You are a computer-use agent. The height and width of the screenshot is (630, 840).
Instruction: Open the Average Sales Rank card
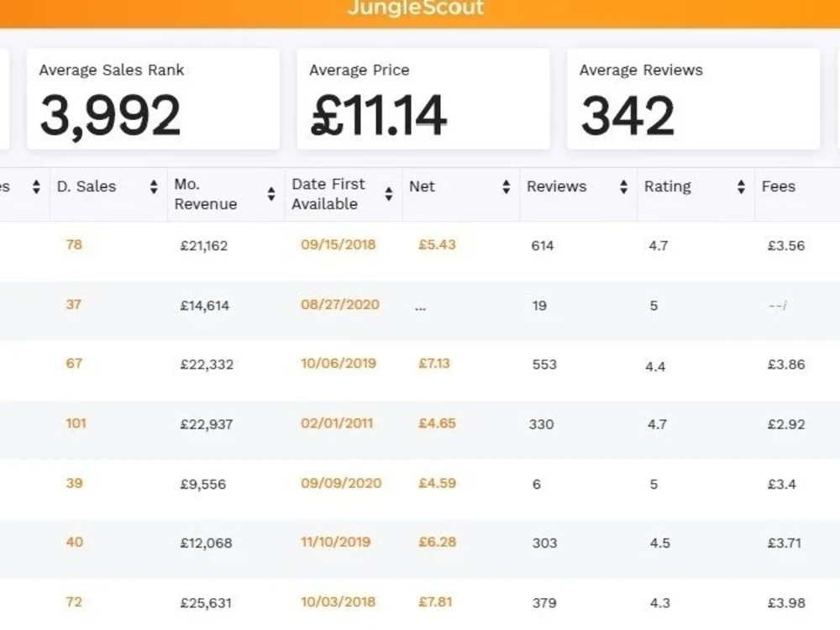[153, 99]
